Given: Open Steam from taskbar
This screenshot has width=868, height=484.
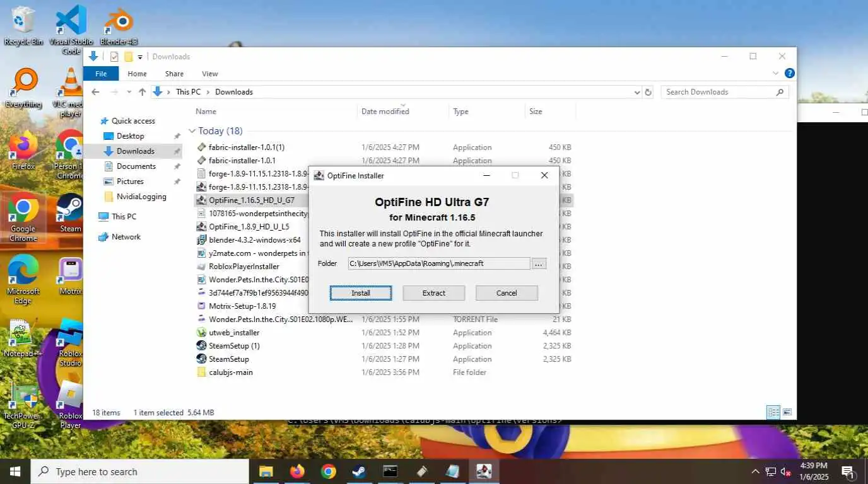Looking at the screenshot, I should pos(359,471).
